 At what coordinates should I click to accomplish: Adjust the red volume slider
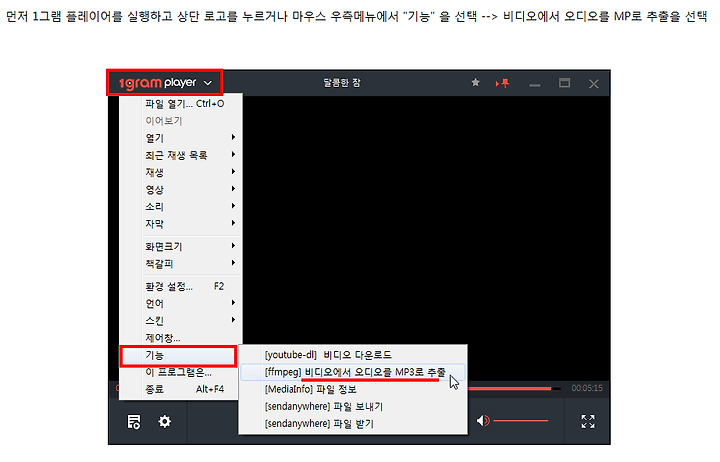coord(521,421)
